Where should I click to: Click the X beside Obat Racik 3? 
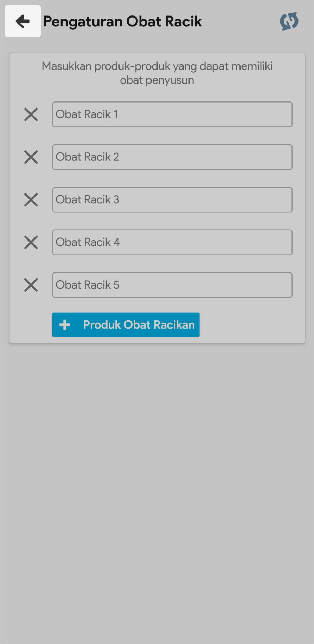(31, 200)
